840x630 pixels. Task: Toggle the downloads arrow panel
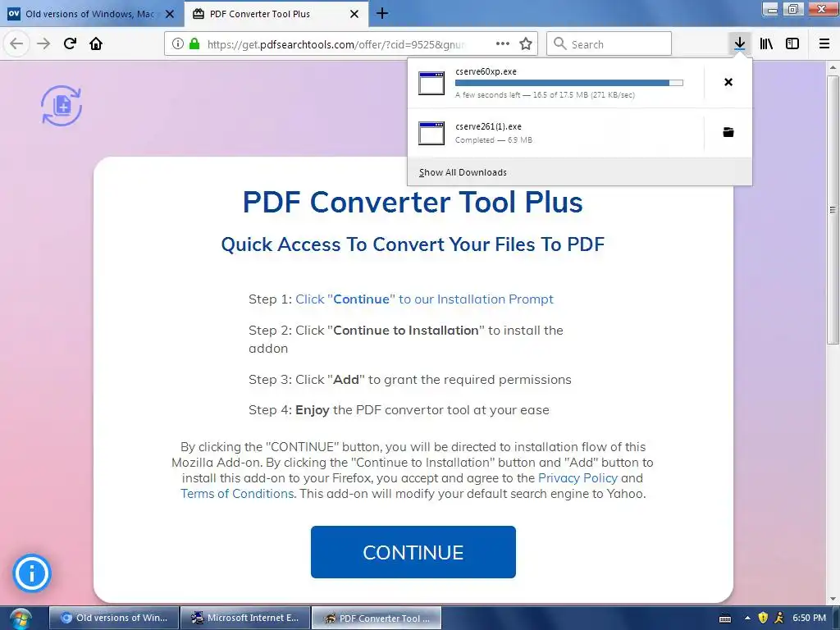tap(739, 43)
